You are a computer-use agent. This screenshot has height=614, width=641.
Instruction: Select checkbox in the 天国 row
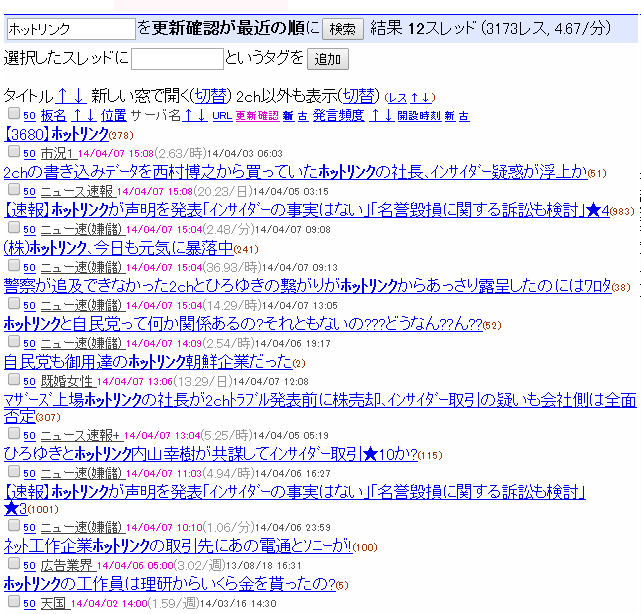[x=14, y=601]
